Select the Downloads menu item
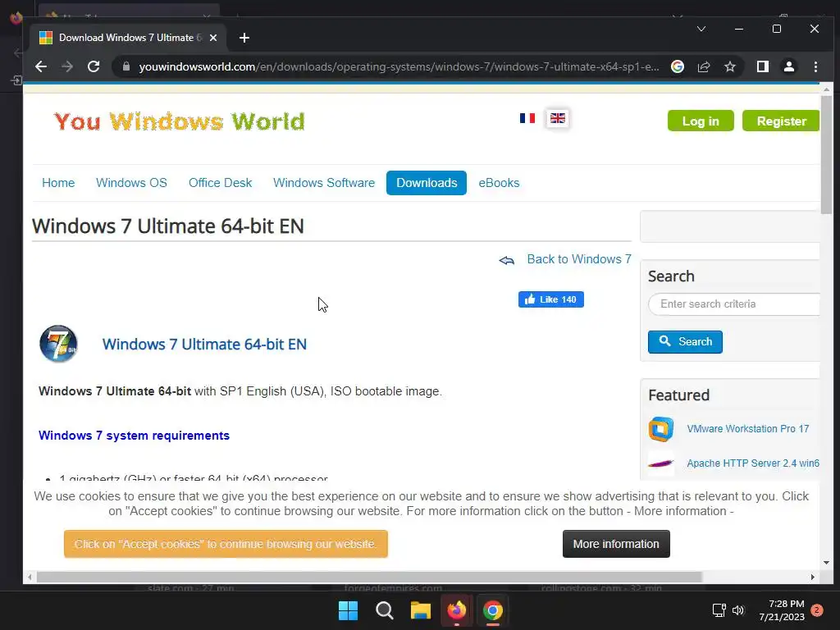The width and height of the screenshot is (840, 630). point(427,183)
